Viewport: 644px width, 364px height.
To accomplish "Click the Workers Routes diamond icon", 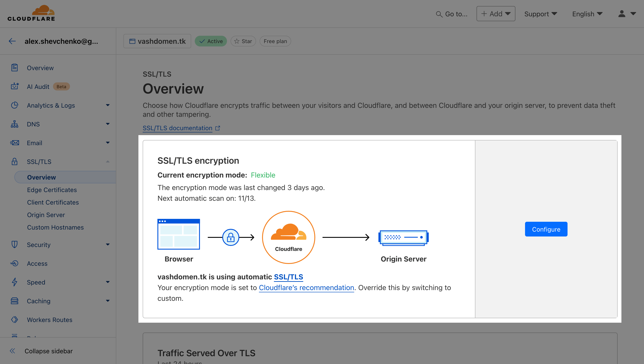I will (15, 320).
